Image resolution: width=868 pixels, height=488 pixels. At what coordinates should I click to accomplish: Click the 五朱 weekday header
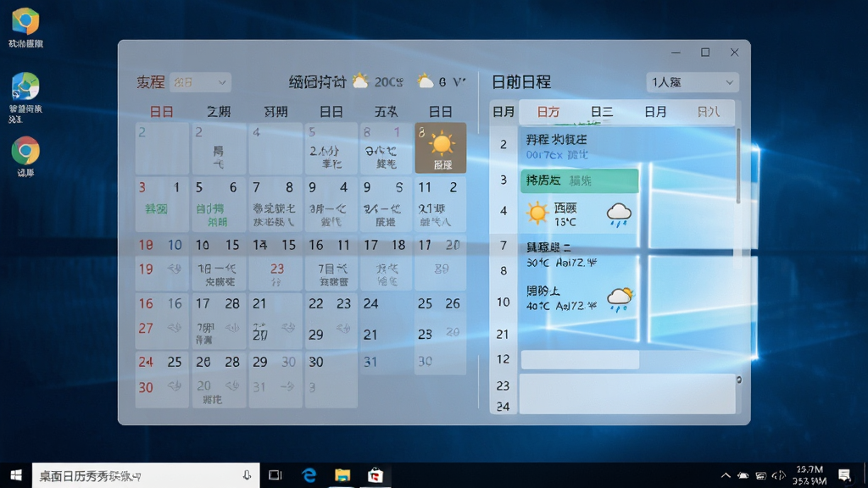pos(386,113)
